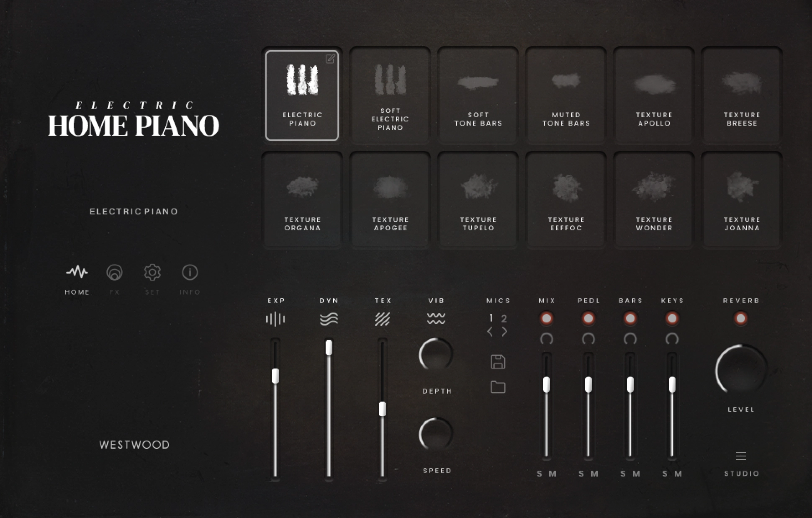
Task: Click the edit icon on Electric Piano preset
Action: pyautogui.click(x=330, y=59)
